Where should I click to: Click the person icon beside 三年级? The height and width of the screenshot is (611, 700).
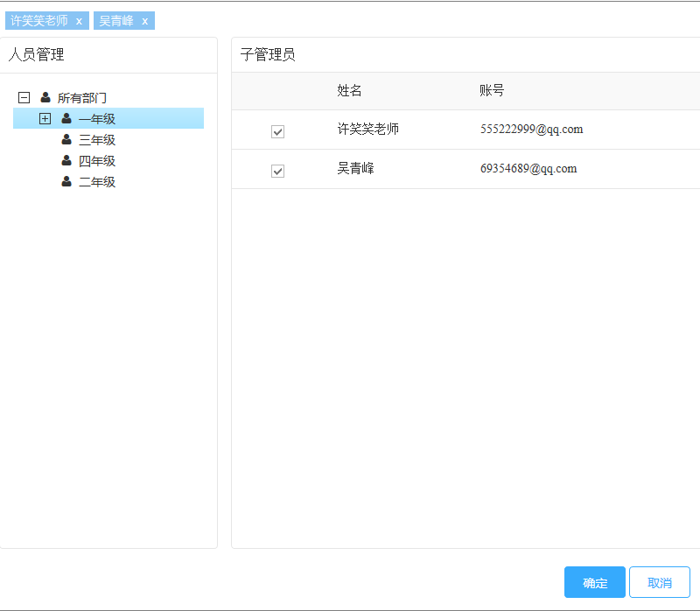pos(66,139)
